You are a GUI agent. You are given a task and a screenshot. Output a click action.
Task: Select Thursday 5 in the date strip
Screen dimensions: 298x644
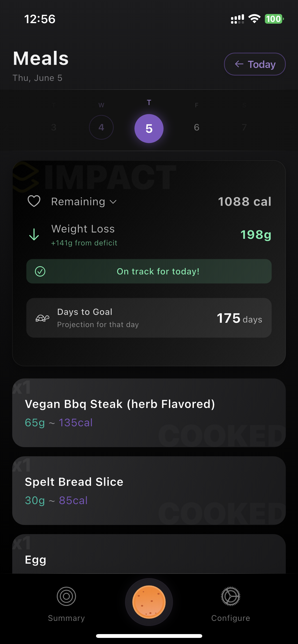pos(149,128)
